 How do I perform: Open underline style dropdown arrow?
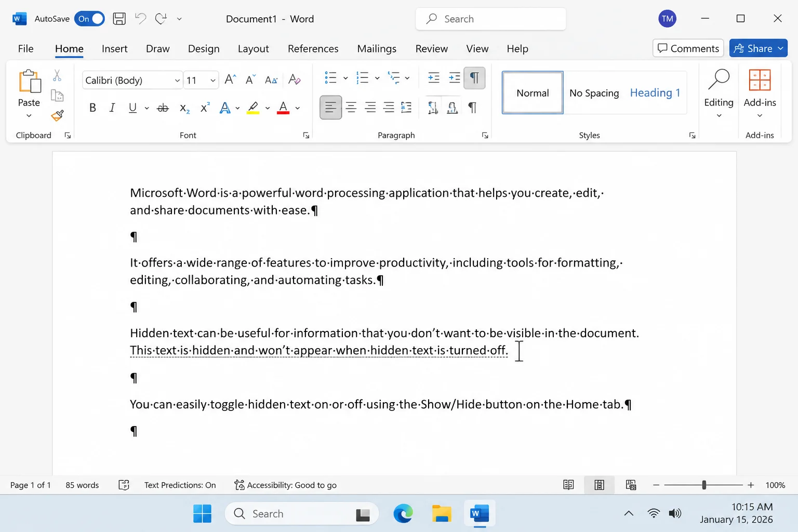pos(147,108)
